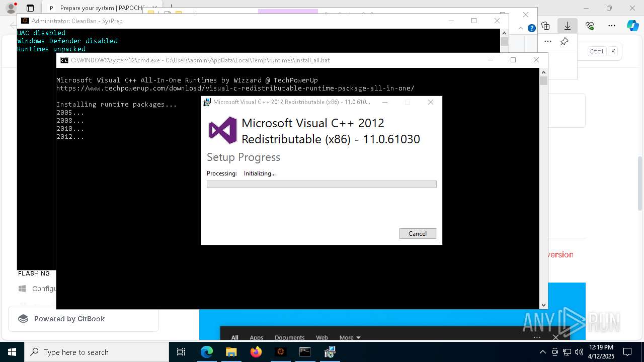The height and width of the screenshot is (362, 644).
Task: Open more options in the Downloads flyout
Action: click(548, 41)
